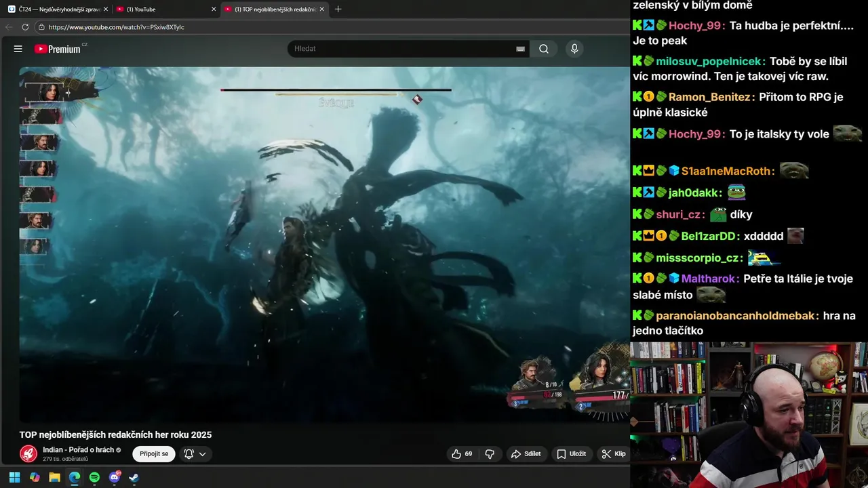Image resolution: width=868 pixels, height=488 pixels.
Task: Click chat username S1aa1neMacRoth
Action: [x=726, y=171]
